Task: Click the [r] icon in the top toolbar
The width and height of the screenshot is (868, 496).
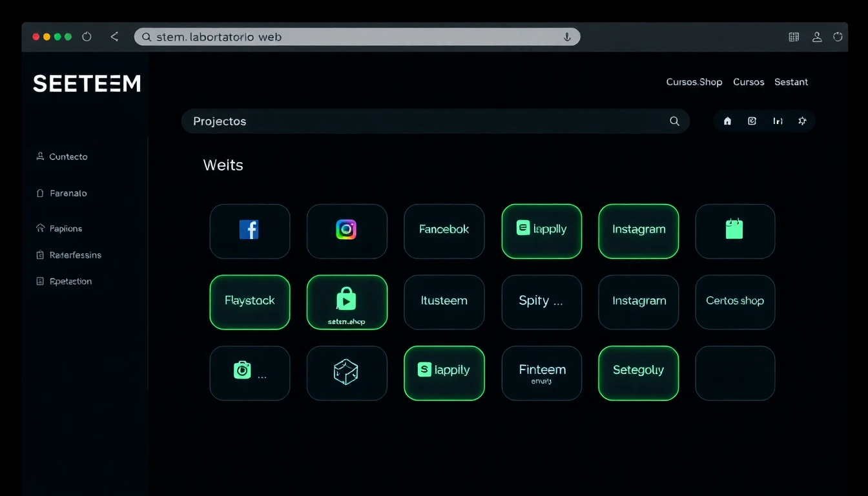Action: (x=777, y=121)
